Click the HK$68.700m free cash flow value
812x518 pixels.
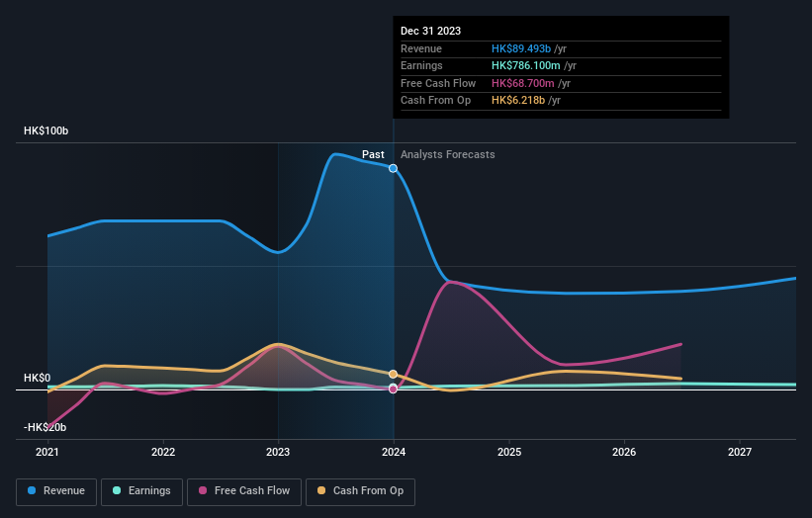[522, 83]
